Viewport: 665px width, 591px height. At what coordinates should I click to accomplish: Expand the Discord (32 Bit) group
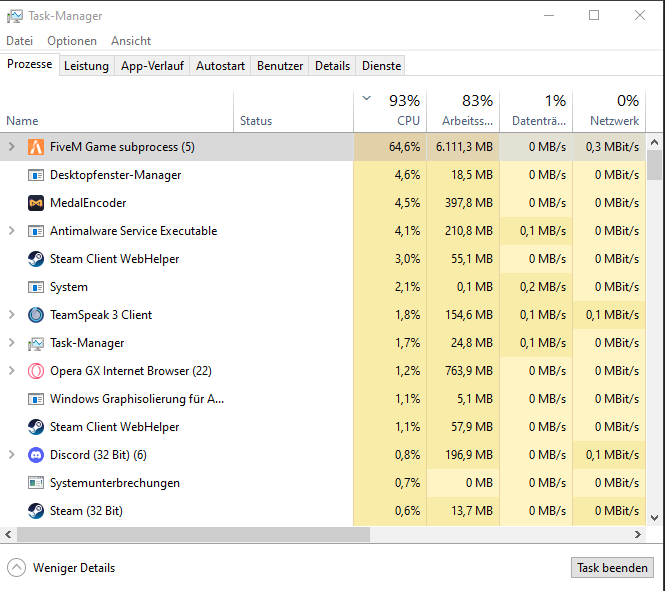coord(11,455)
